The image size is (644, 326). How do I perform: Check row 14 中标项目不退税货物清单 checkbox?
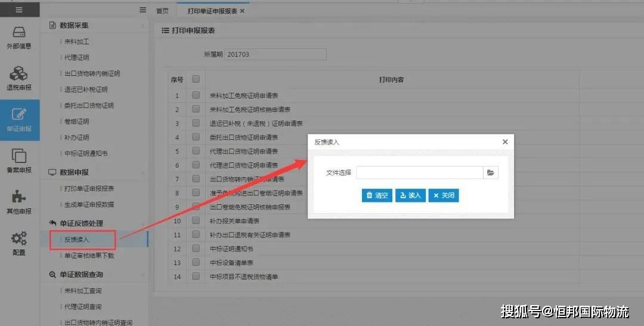pyautogui.click(x=196, y=276)
